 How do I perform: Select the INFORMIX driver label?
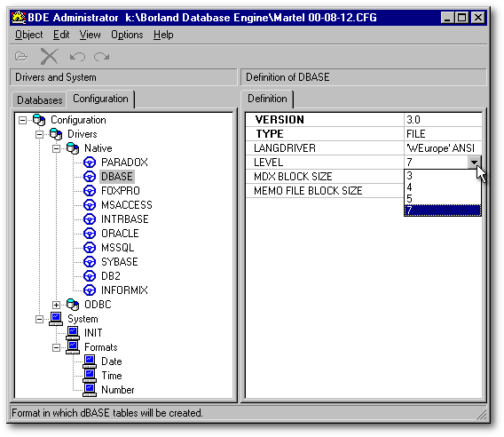(x=124, y=290)
